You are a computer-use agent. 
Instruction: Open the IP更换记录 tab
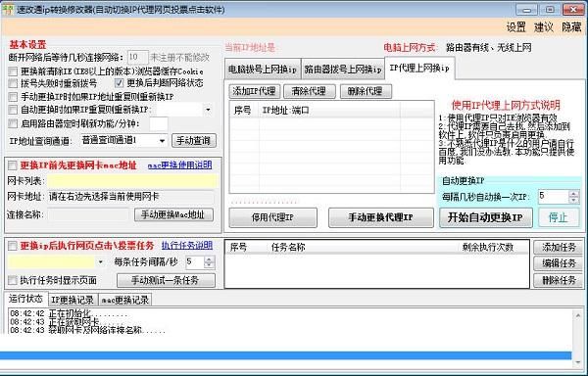click(x=73, y=300)
